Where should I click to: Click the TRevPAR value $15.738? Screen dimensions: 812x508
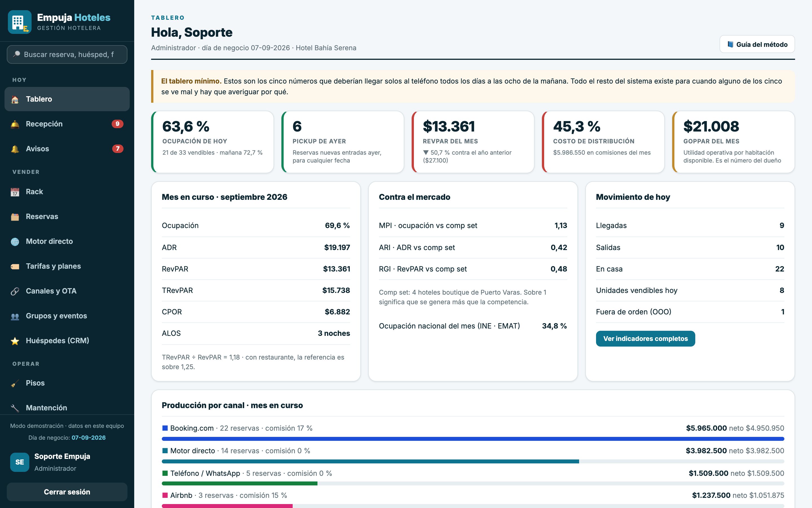tap(336, 290)
